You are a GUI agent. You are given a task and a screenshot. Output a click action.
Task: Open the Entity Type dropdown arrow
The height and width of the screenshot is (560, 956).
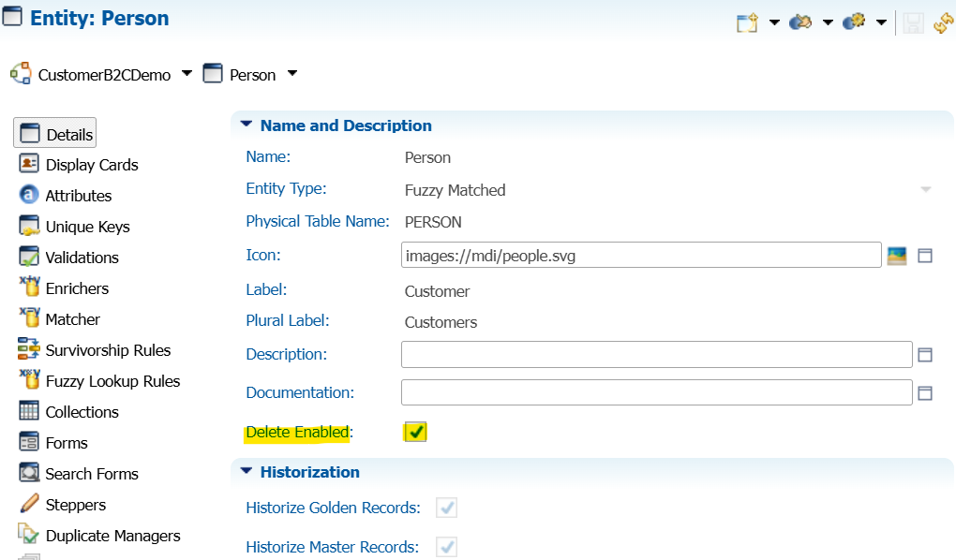(925, 189)
